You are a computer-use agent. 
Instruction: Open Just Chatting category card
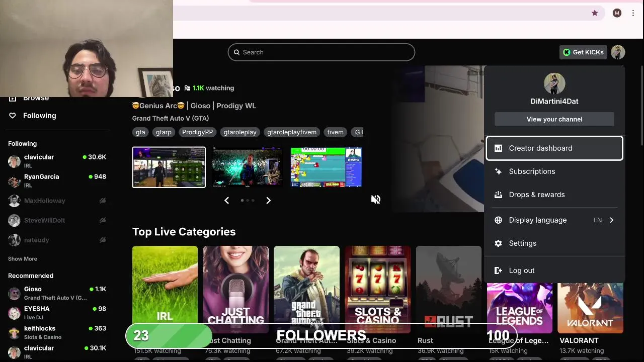tap(236, 290)
